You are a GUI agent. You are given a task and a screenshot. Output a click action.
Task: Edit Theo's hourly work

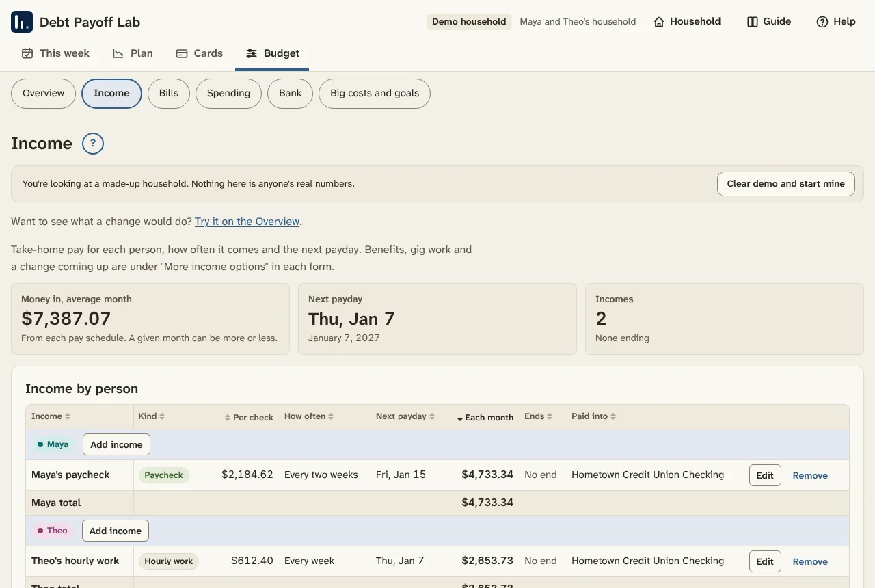point(765,561)
